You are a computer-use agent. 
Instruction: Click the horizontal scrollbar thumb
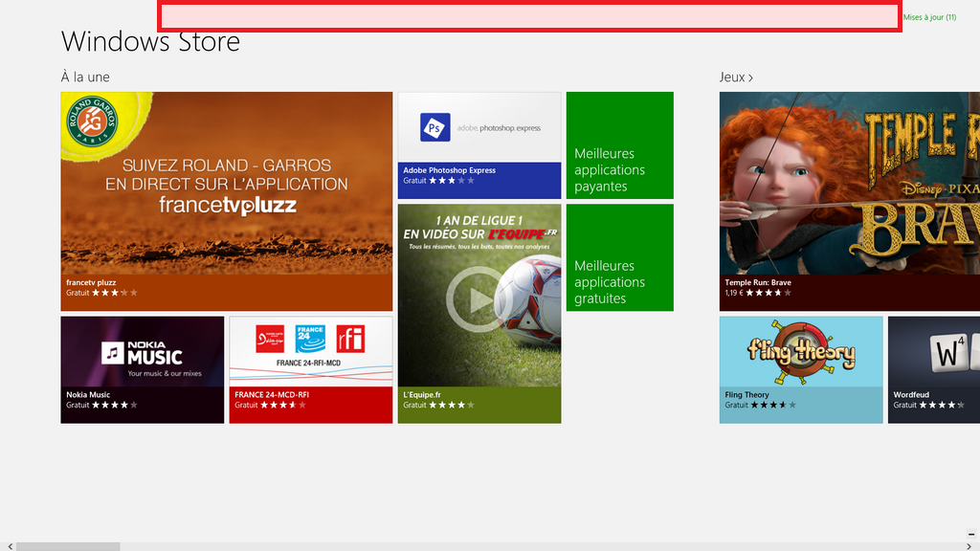coord(68,546)
